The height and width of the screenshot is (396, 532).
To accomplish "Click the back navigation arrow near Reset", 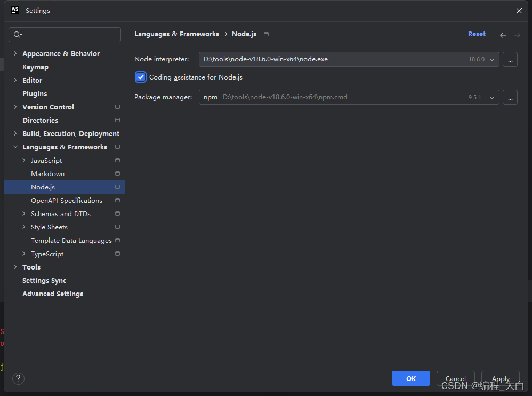I will 503,35.
